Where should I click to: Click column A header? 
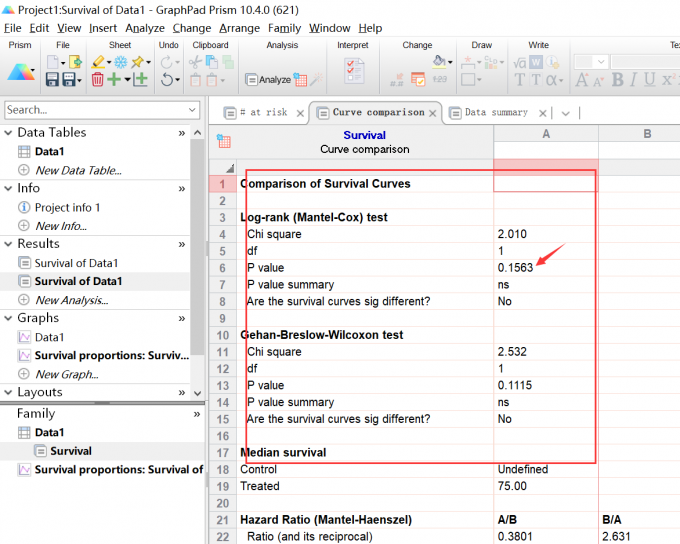(546, 134)
